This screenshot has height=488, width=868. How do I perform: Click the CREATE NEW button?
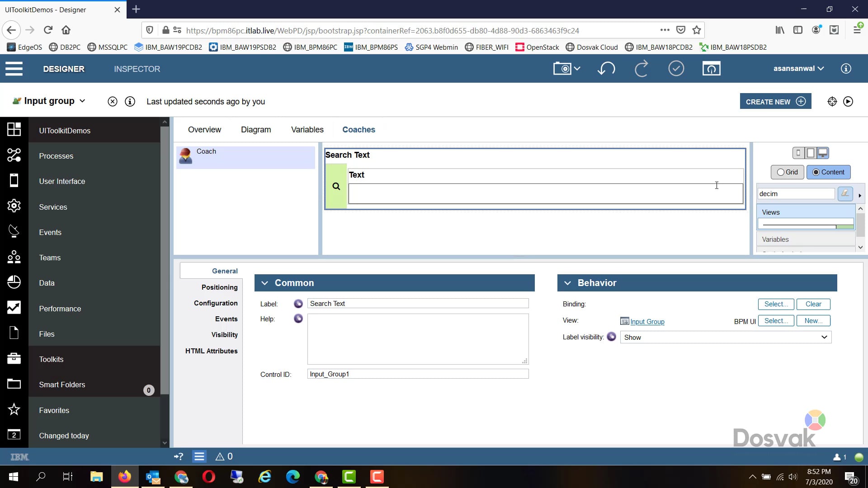[x=775, y=101]
